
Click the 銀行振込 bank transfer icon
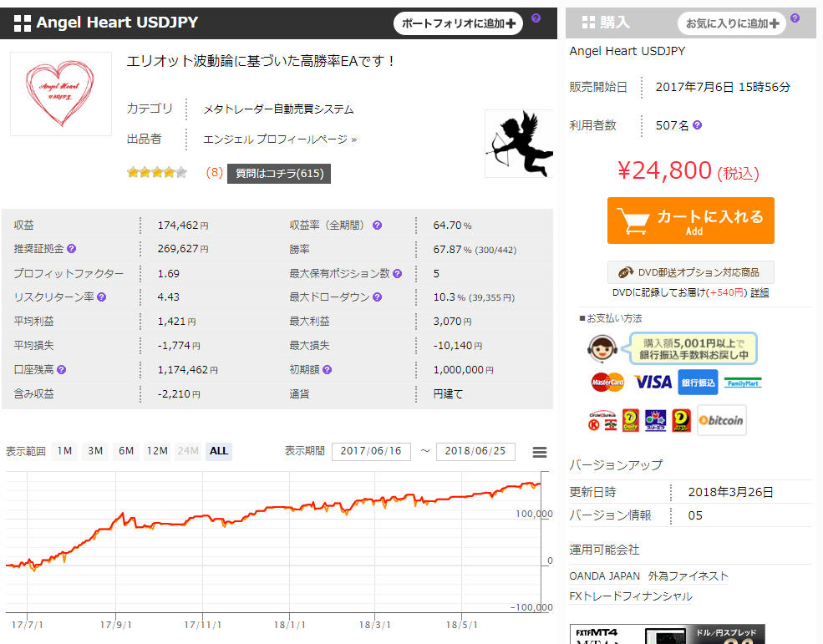pyautogui.click(x=699, y=382)
